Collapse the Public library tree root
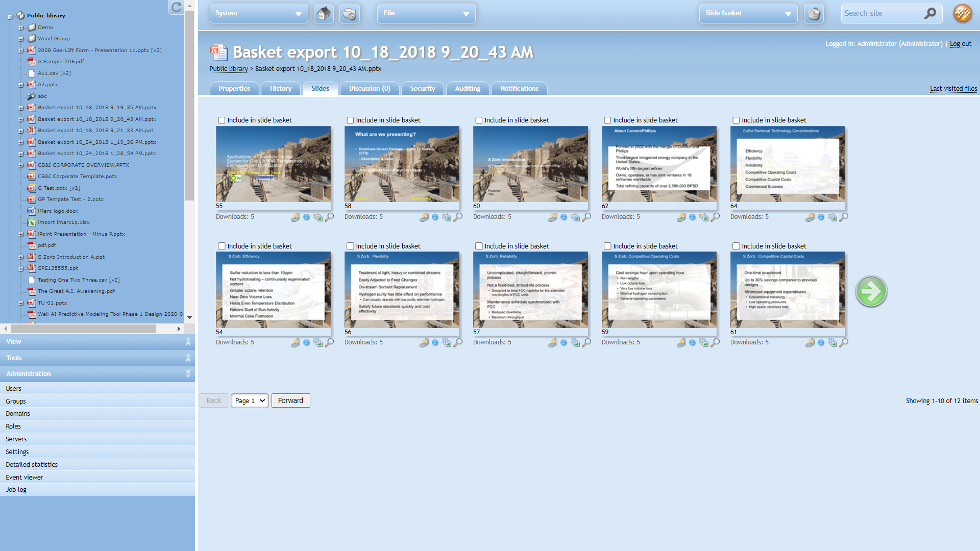The image size is (980, 551). [x=10, y=16]
